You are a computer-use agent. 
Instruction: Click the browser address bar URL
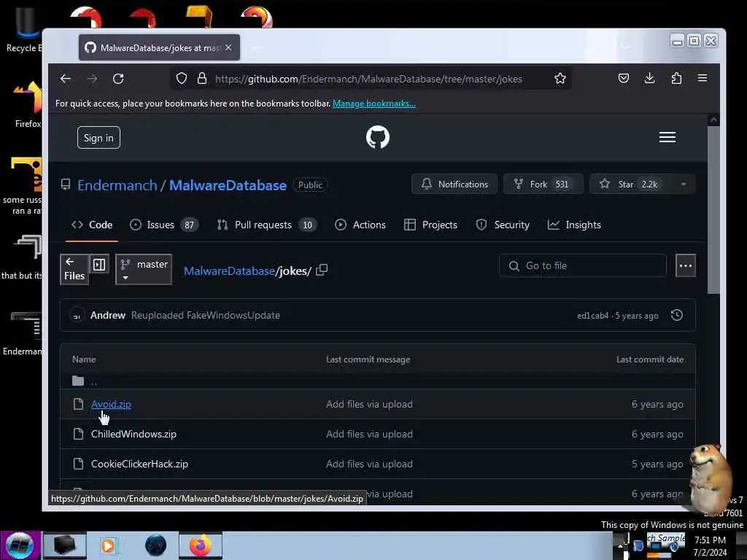click(368, 79)
